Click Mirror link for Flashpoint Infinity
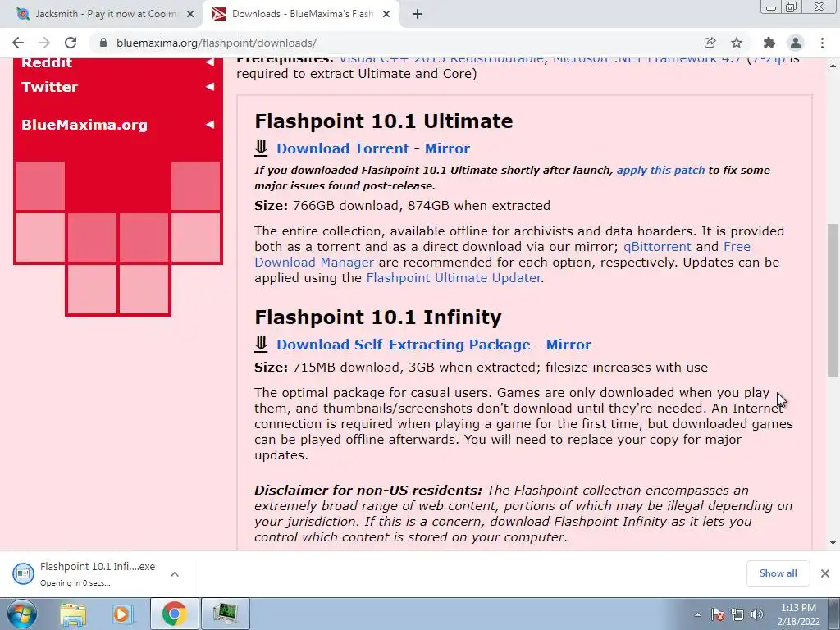The image size is (840, 630). click(568, 345)
